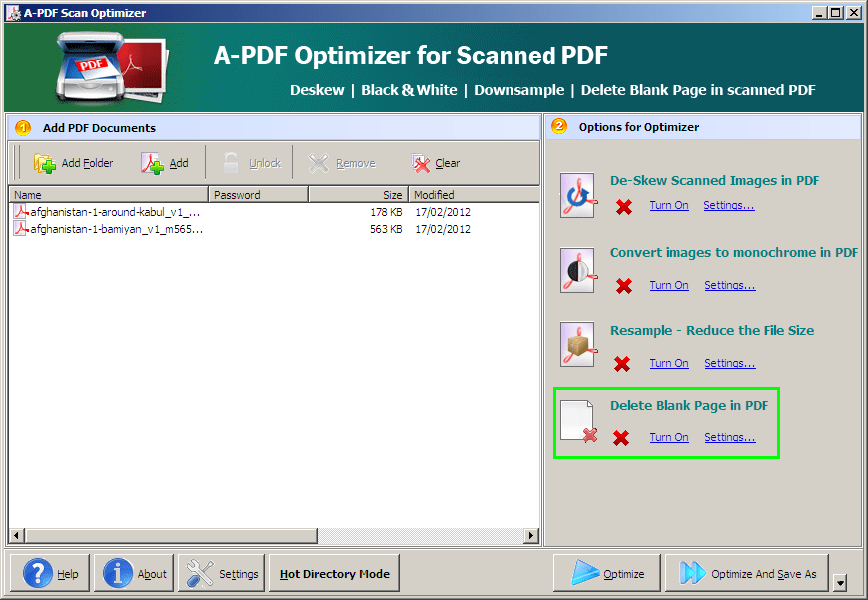Click Optimize And Save As button
The image size is (868, 600).
point(747,573)
